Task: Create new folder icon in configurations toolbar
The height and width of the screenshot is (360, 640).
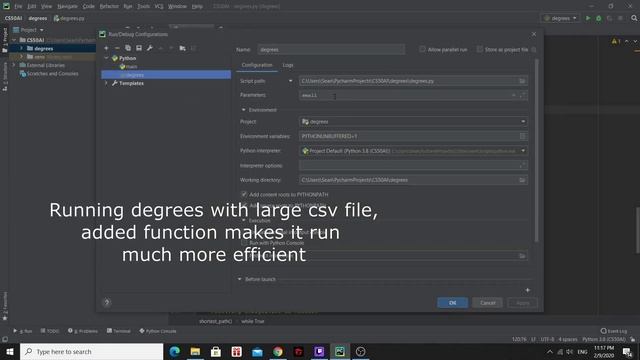Action: (182, 48)
